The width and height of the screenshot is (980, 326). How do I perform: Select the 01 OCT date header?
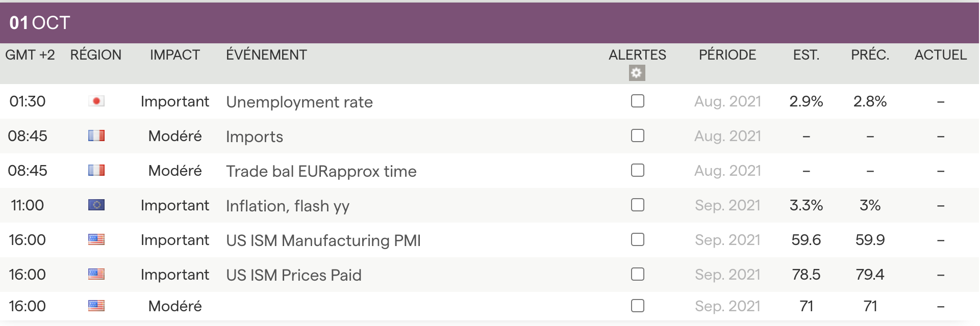point(40,23)
